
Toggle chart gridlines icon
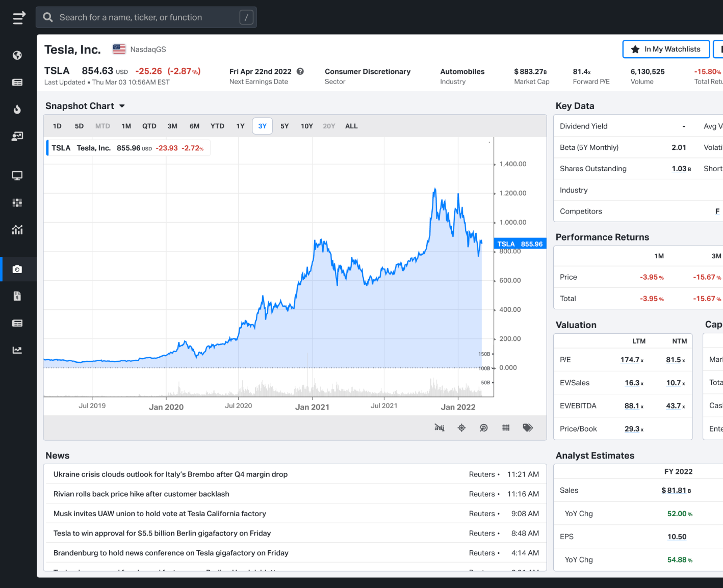coord(506,427)
